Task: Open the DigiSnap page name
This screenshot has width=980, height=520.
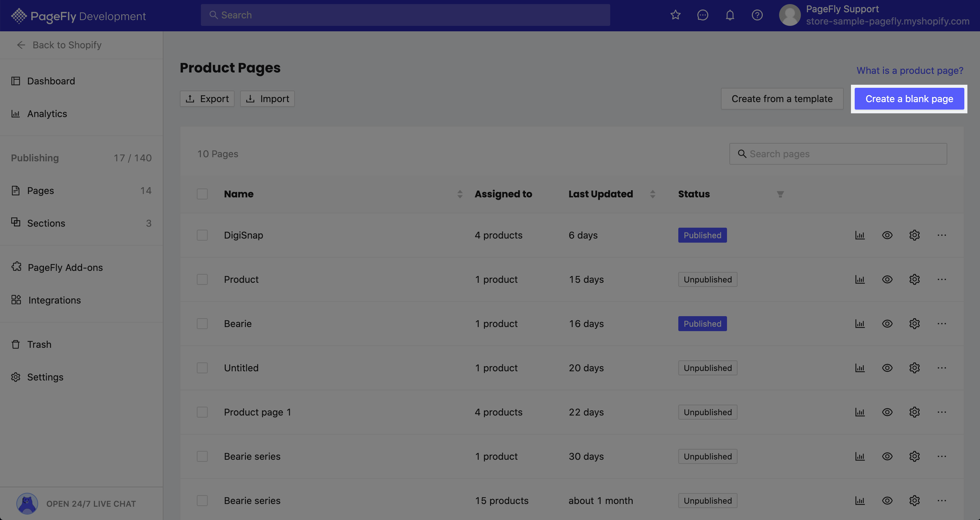Action: [243, 235]
